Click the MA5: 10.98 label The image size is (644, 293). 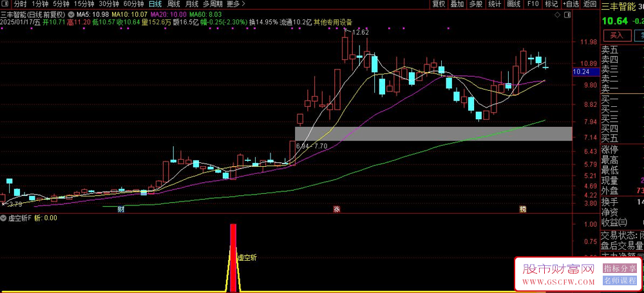(x=91, y=14)
